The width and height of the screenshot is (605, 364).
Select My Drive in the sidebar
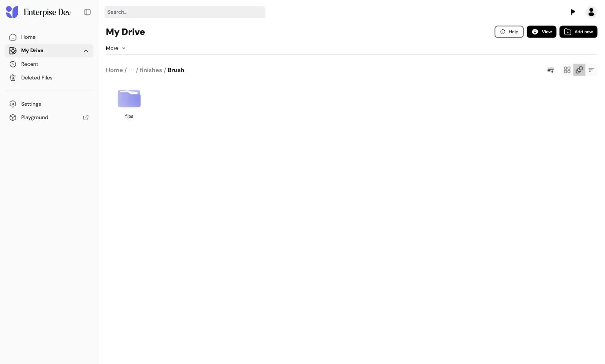click(x=49, y=51)
